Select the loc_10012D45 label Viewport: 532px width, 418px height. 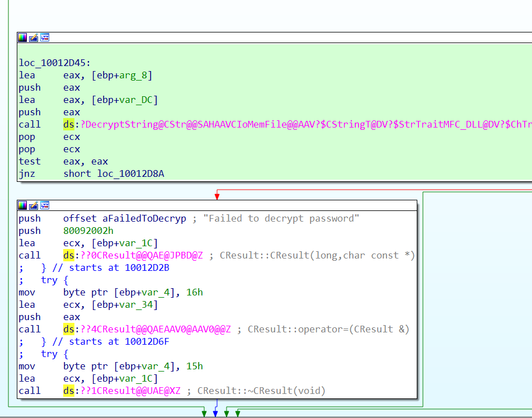click(54, 63)
